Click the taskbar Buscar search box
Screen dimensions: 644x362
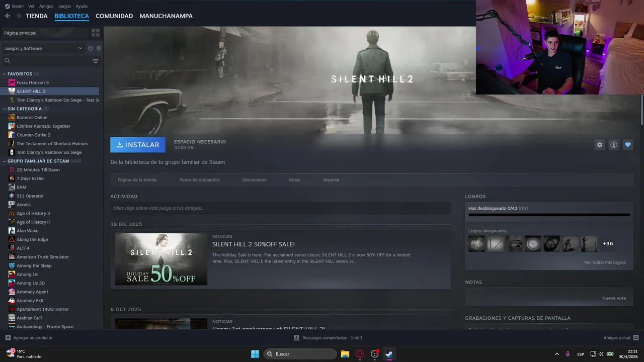pos(300,354)
